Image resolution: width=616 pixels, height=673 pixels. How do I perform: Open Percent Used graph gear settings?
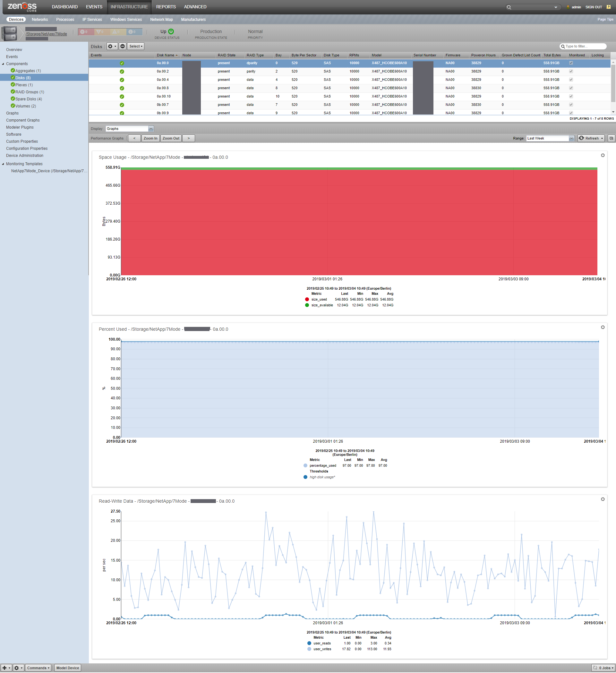[x=603, y=327]
